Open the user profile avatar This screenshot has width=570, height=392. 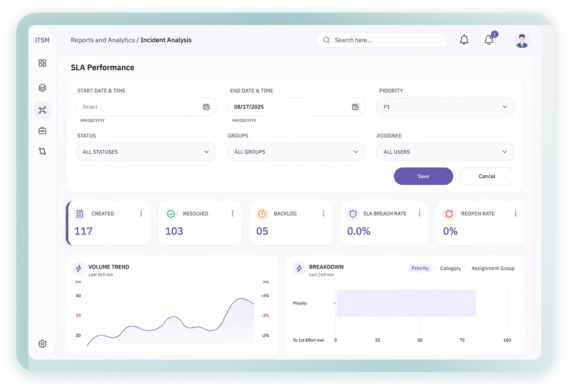point(521,41)
